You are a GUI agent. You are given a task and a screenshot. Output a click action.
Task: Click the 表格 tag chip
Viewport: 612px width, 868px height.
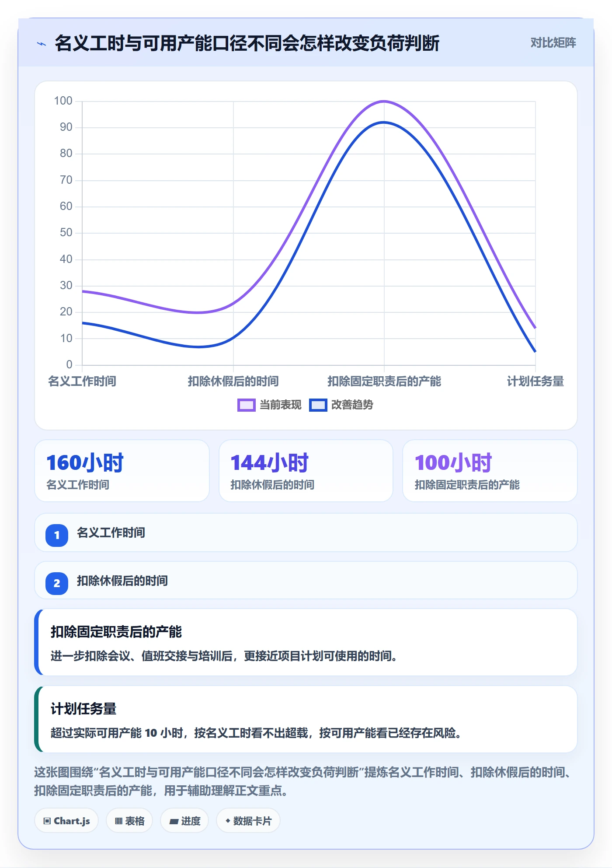(129, 821)
